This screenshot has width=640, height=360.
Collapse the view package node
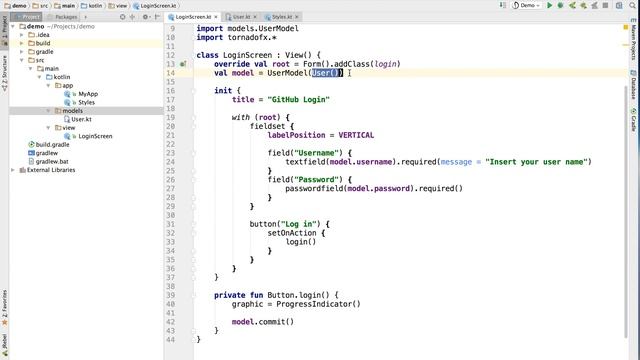coord(48,128)
